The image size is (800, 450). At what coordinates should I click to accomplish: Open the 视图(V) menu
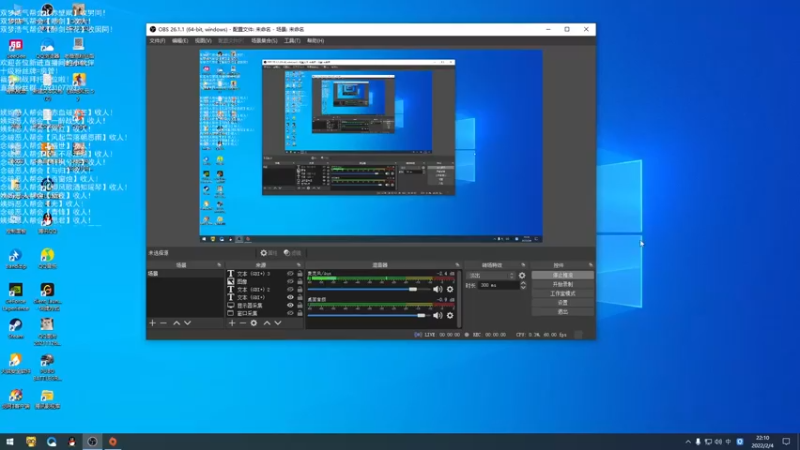[x=203, y=41]
